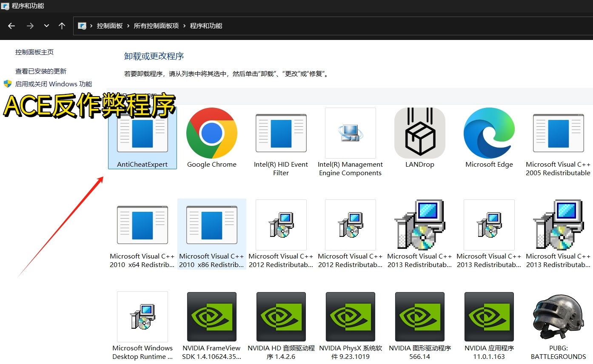Open 控制面板主页 link
Image resolution: width=593 pixels, height=364 pixels.
pyautogui.click(x=34, y=52)
